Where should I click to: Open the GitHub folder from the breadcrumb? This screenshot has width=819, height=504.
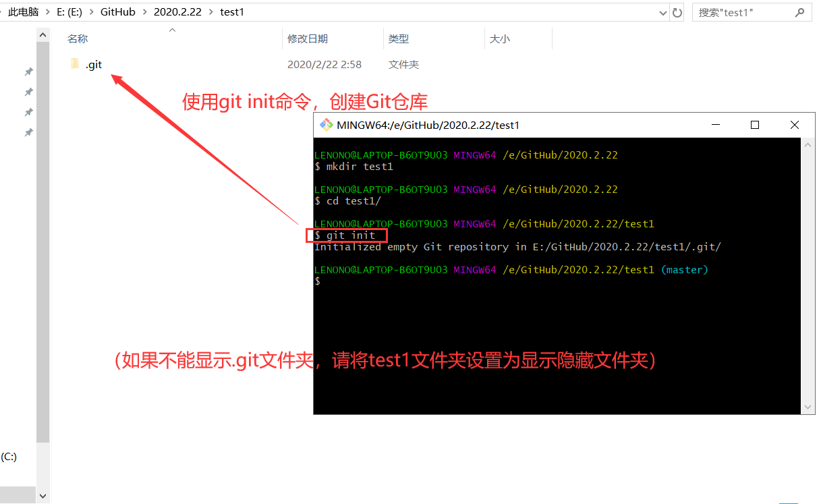coord(119,11)
